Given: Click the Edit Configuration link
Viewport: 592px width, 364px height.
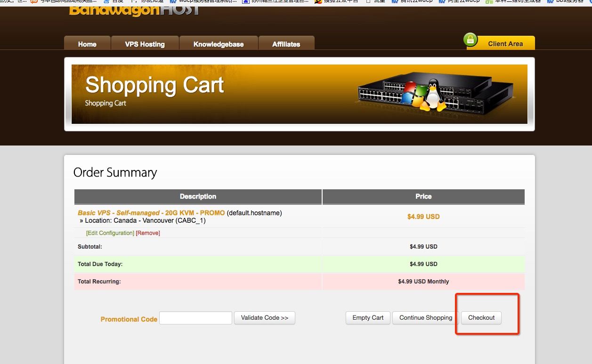Looking at the screenshot, I should [110, 233].
